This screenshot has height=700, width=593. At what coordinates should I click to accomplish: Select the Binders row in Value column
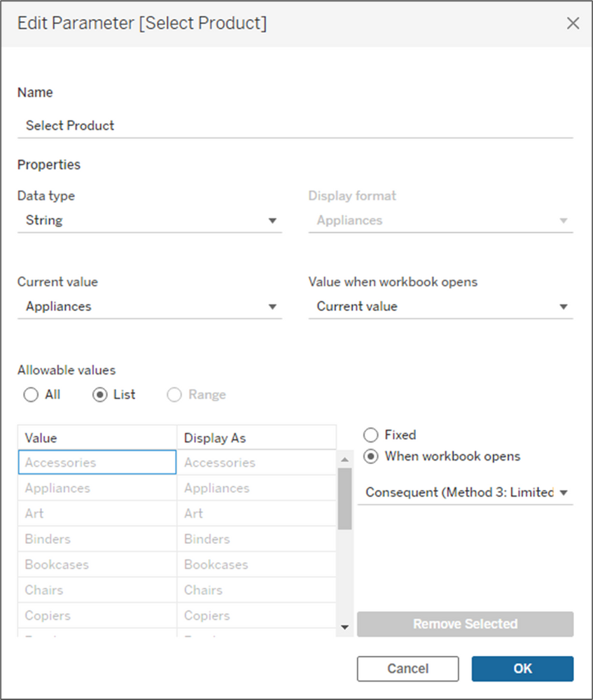coord(97,539)
